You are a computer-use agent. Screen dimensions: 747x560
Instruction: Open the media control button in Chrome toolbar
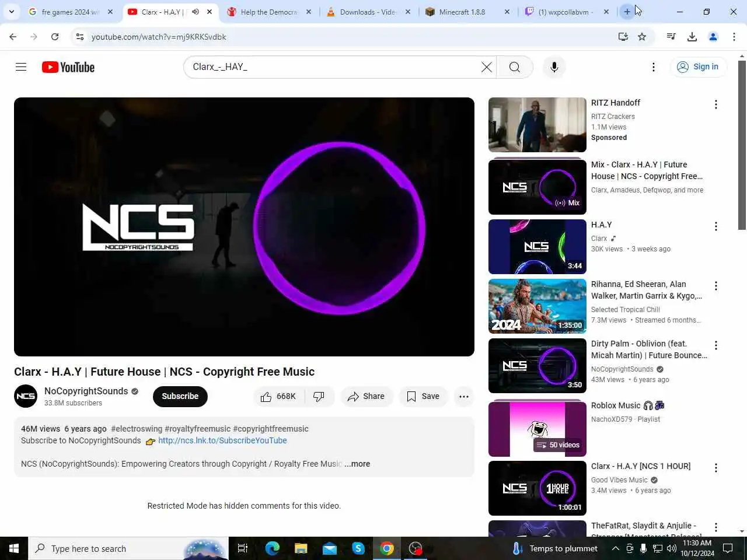671,37
